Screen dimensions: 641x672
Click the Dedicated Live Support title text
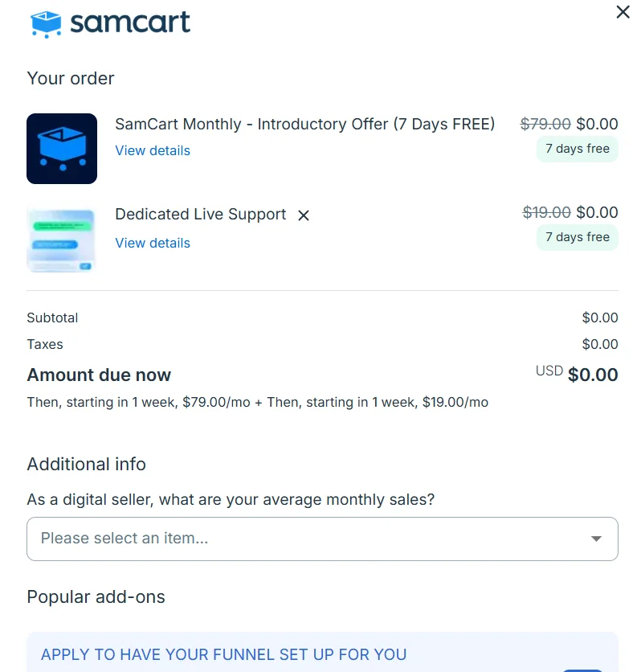pos(200,215)
